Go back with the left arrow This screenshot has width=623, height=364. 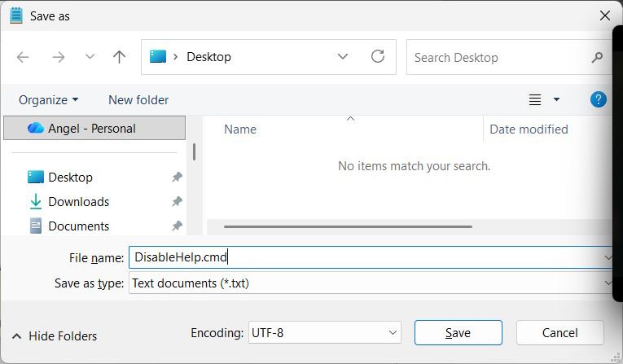(23, 57)
